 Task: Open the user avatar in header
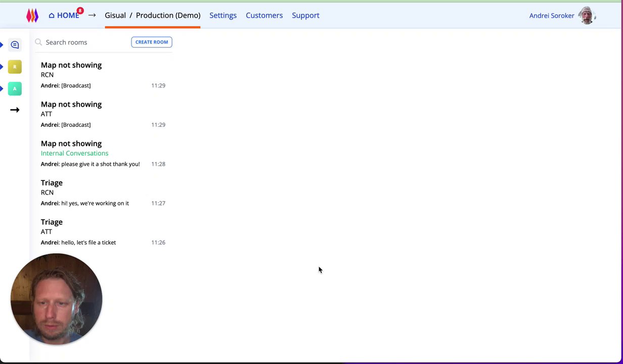click(x=587, y=16)
